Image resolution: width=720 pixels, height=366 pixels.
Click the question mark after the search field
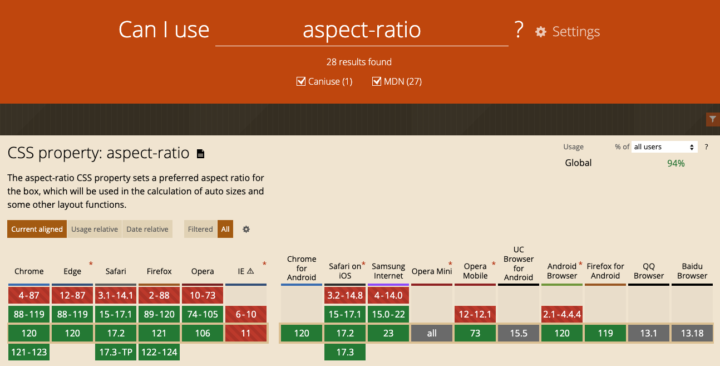[519, 30]
